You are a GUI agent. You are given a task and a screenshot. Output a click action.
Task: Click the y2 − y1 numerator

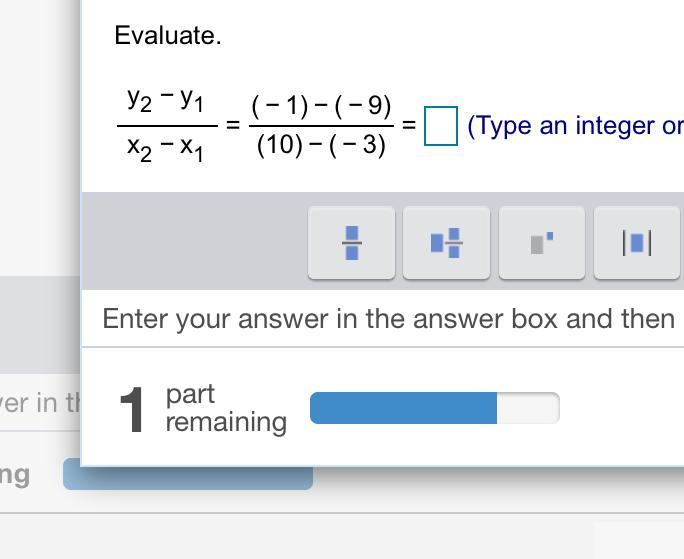166,100
